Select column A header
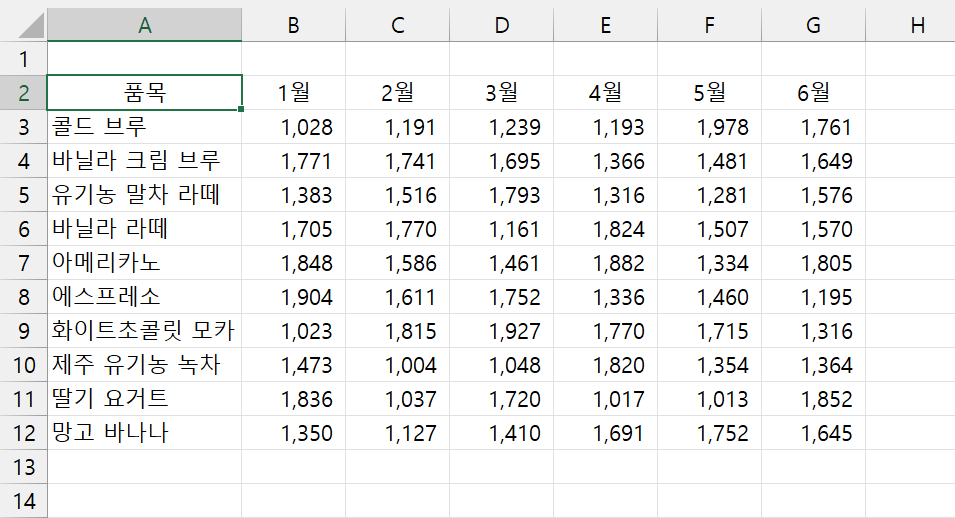 point(144,25)
